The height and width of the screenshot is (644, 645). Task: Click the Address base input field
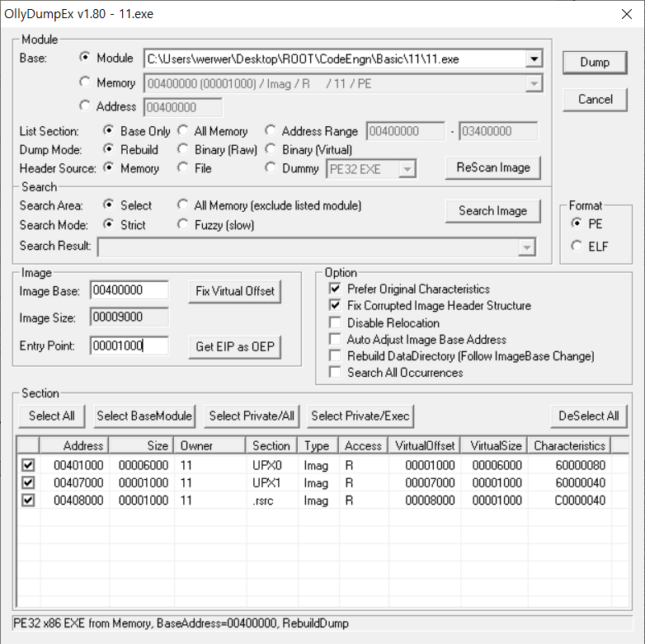click(x=182, y=107)
